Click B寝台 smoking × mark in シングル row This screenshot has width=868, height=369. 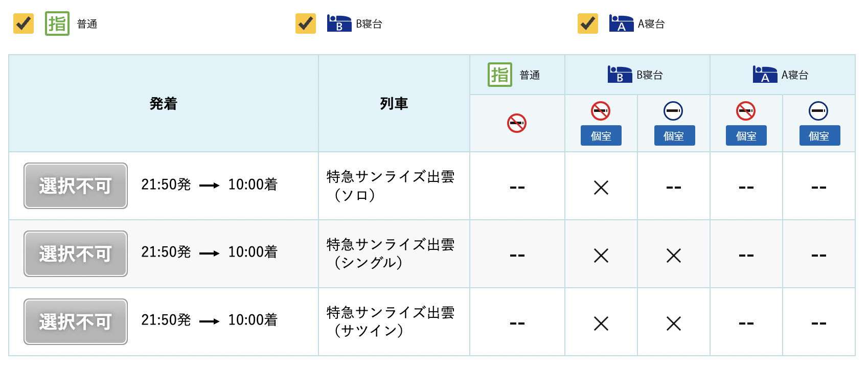click(674, 256)
